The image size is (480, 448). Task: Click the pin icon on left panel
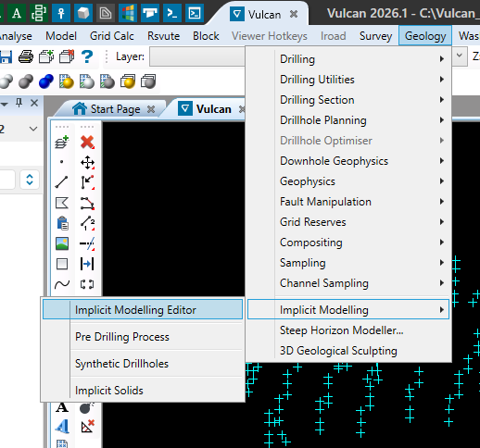point(19,103)
